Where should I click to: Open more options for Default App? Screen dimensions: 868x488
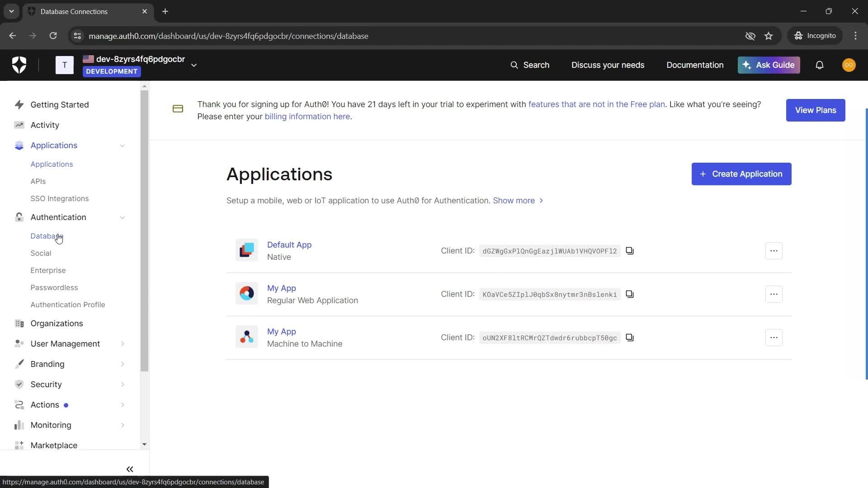click(774, 251)
